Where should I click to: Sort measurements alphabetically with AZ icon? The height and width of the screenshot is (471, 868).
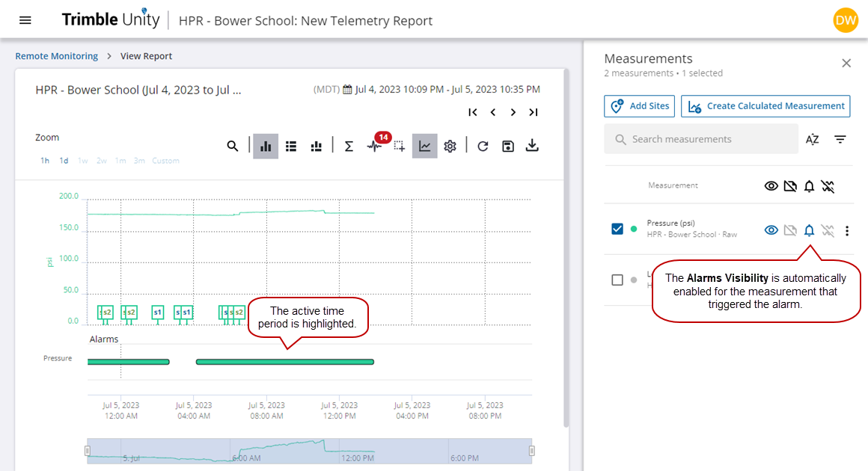click(812, 139)
